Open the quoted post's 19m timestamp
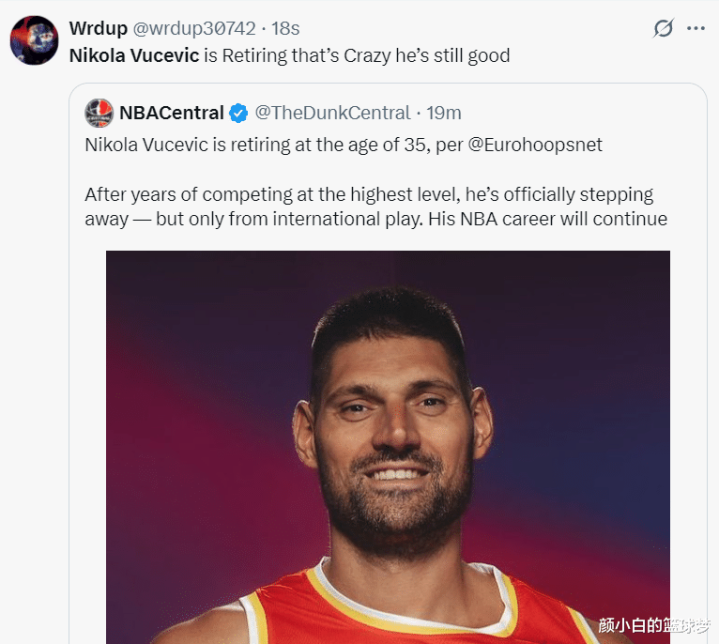This screenshot has width=719, height=644. [444, 113]
